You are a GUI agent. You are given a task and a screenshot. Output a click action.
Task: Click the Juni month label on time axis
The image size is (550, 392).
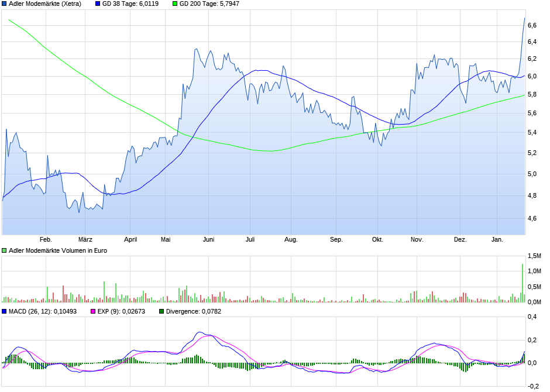(x=208, y=239)
